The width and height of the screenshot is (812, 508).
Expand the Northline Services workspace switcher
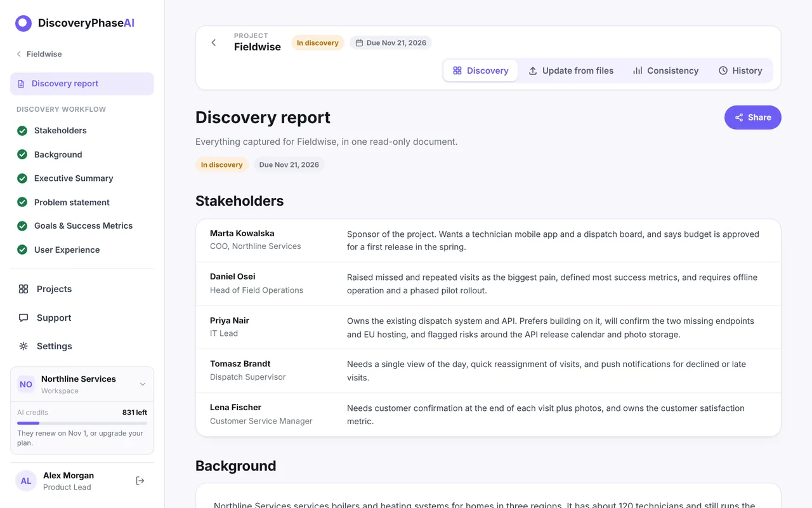[143, 384]
